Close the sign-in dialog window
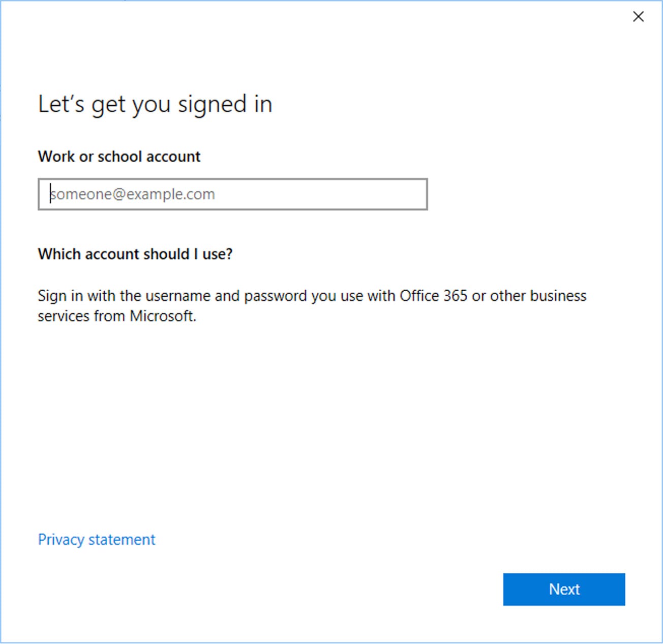The image size is (663, 644). coord(638,17)
